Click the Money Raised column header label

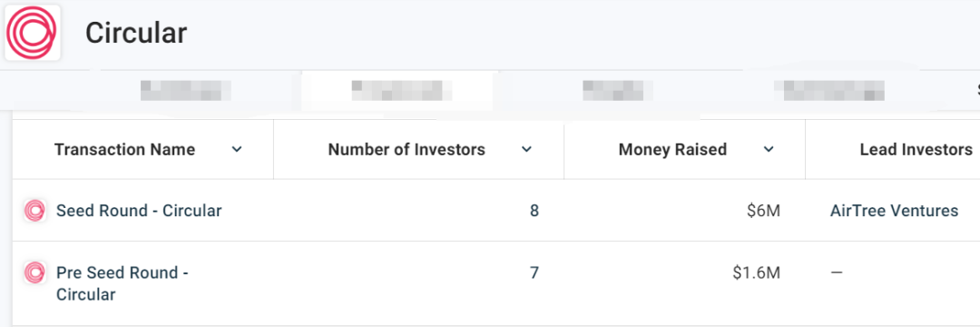pyautogui.click(x=672, y=150)
